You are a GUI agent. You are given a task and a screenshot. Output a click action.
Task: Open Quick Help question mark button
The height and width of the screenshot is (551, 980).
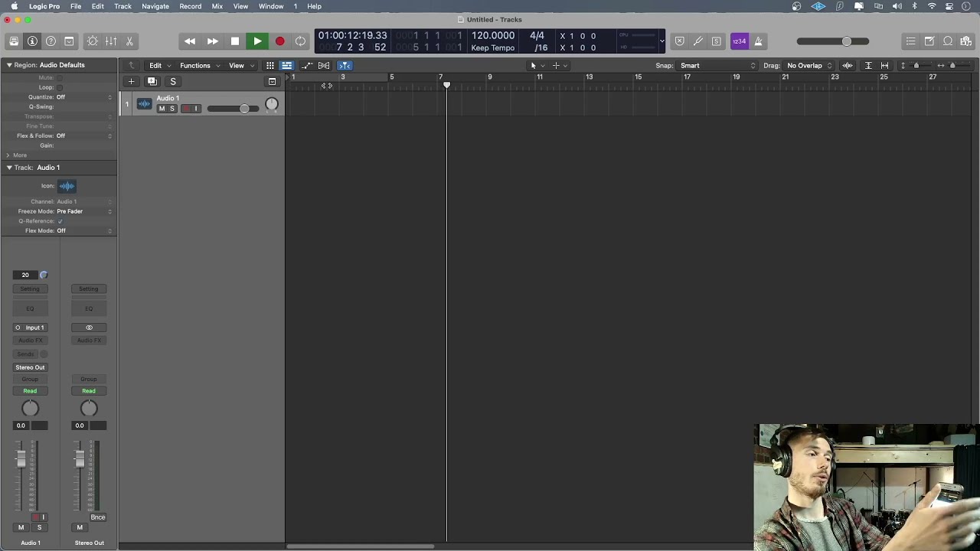click(51, 41)
